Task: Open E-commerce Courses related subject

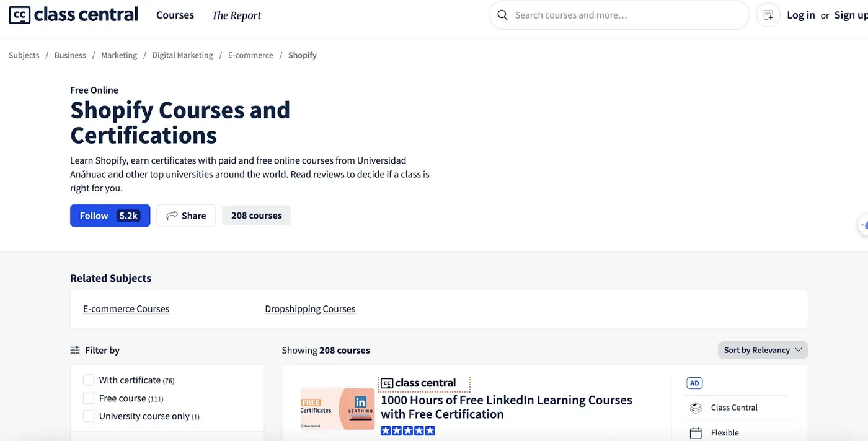Action: (x=126, y=309)
